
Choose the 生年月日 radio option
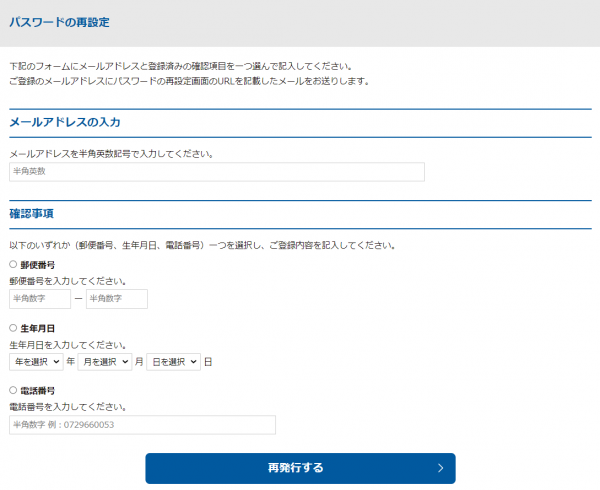tap(13, 328)
